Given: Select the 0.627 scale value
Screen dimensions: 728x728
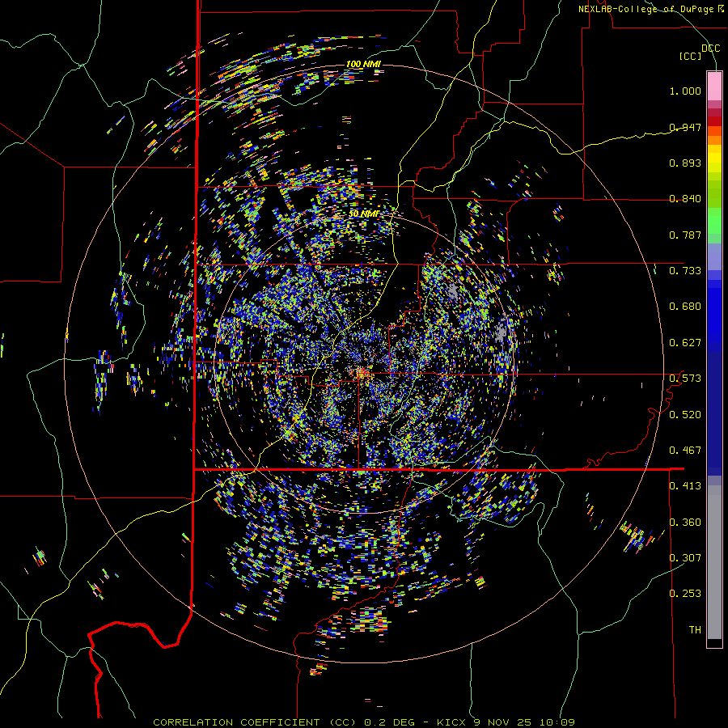Looking at the screenshot, I should [685, 343].
